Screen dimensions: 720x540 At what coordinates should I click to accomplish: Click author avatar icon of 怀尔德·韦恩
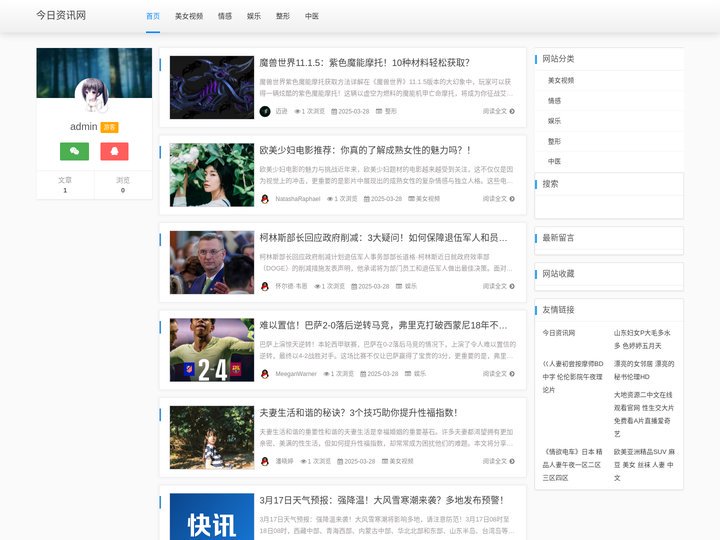(265, 286)
